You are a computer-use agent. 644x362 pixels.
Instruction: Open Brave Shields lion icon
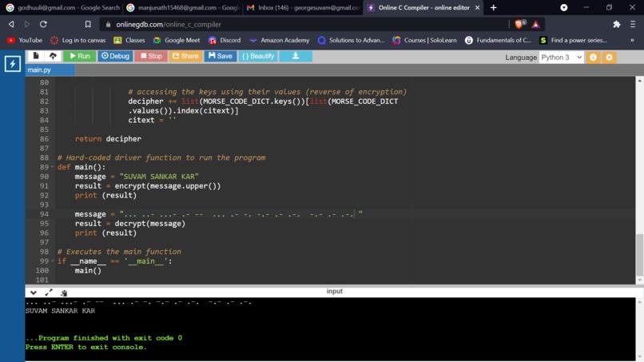(x=519, y=24)
